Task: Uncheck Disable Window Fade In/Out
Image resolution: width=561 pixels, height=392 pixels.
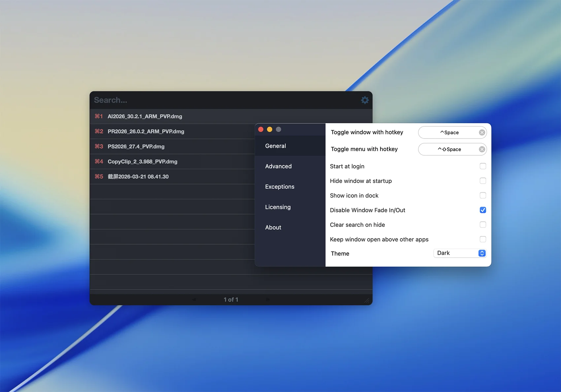Action: point(482,210)
